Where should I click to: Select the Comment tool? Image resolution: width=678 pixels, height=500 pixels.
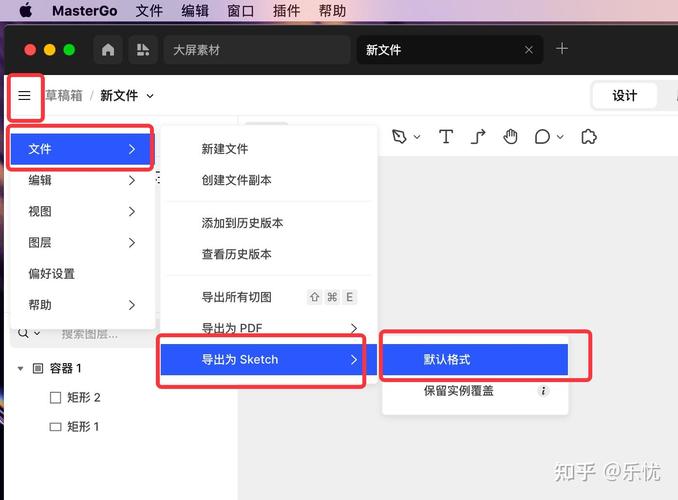pos(542,137)
